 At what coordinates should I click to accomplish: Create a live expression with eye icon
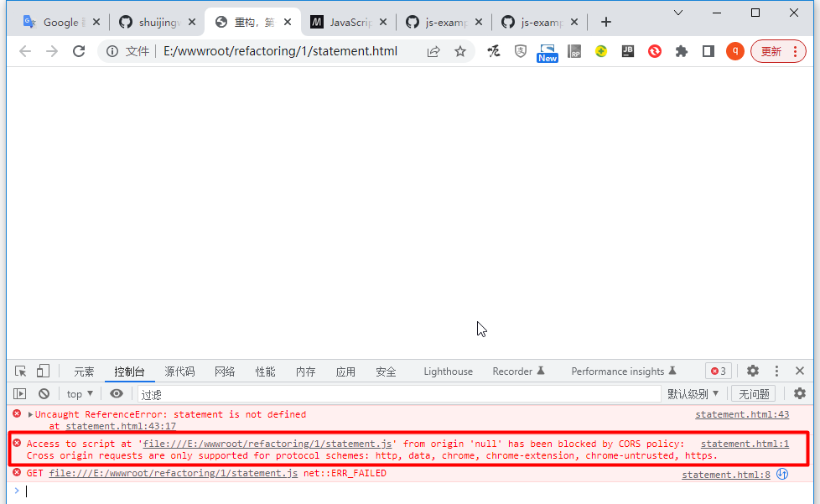[x=117, y=393]
